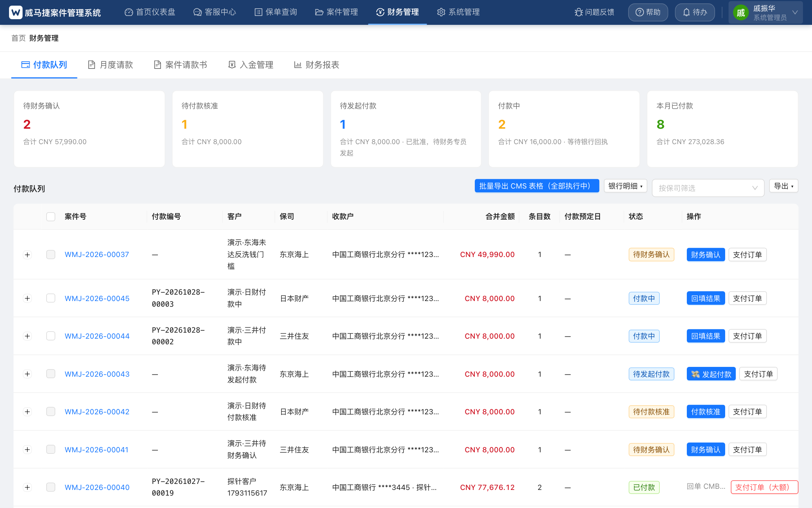Open the 银行明细 dropdown
This screenshot has height=508, width=812.
(x=626, y=186)
